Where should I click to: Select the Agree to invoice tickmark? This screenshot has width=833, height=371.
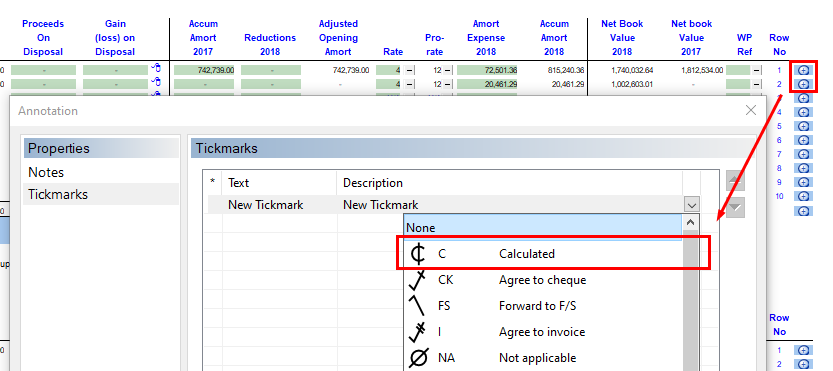(x=543, y=332)
